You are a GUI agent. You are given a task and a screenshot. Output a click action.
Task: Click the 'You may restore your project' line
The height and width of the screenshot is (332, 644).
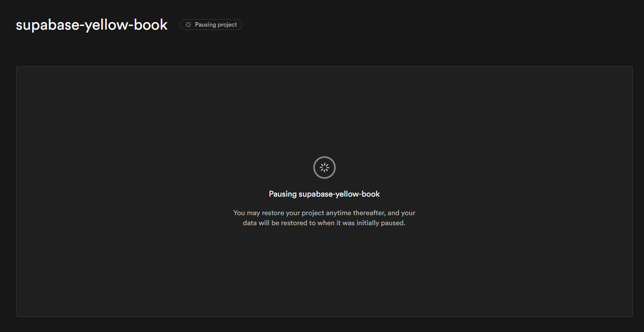[x=325, y=213]
